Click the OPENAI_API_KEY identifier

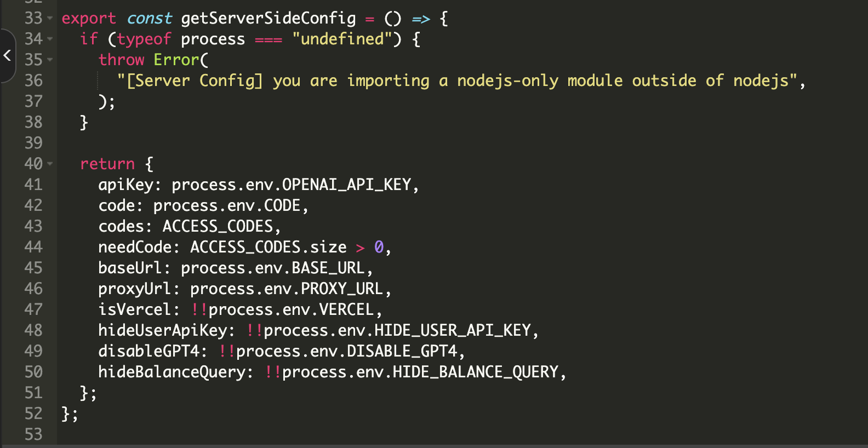click(x=346, y=185)
